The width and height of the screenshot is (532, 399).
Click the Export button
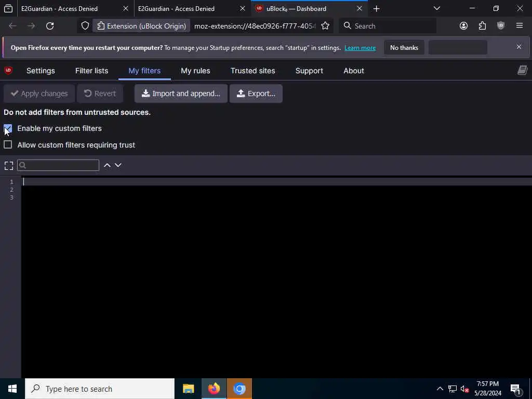tap(256, 94)
